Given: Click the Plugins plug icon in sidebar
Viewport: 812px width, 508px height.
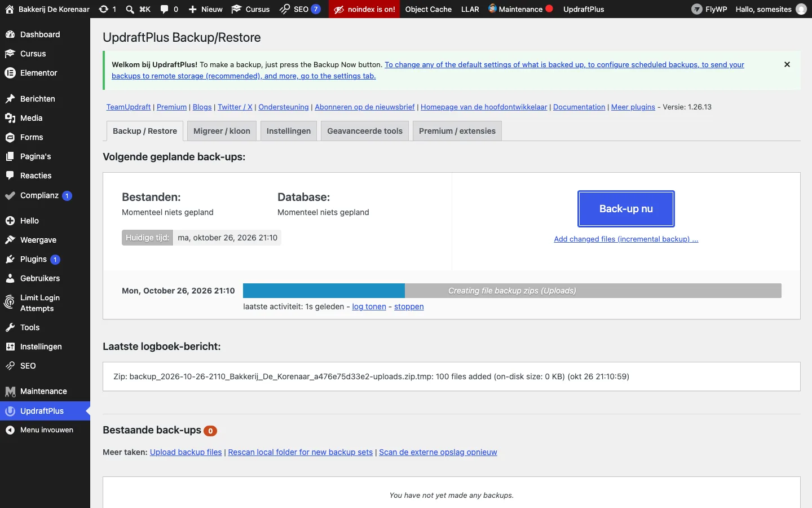Looking at the screenshot, I should coord(10,259).
